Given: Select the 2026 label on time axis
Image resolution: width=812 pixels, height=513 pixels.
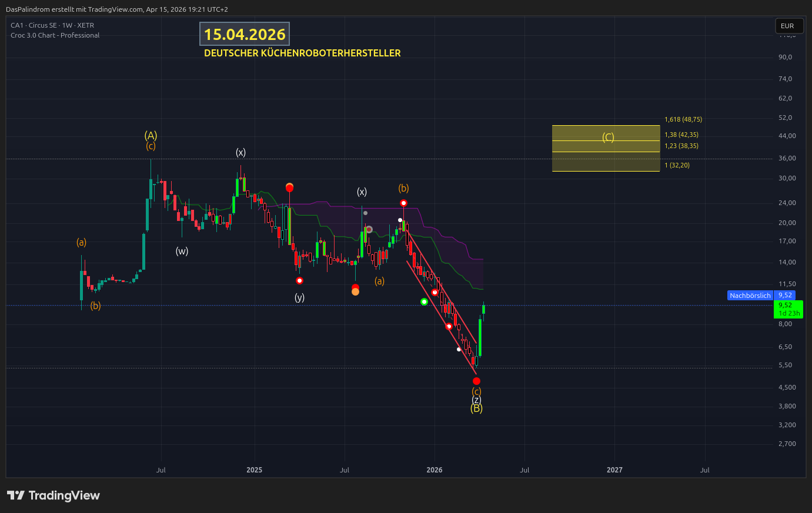Looking at the screenshot, I should 435,470.
